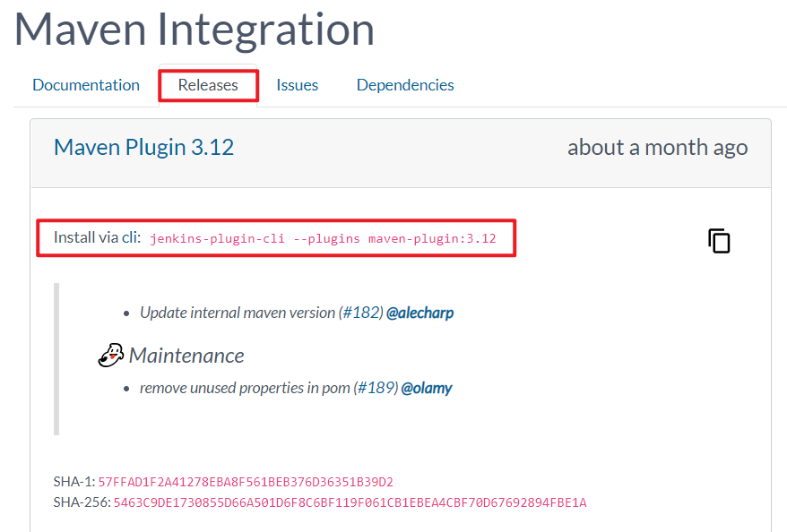787x532 pixels.
Task: Click the Maintenance section heading
Action: point(186,356)
